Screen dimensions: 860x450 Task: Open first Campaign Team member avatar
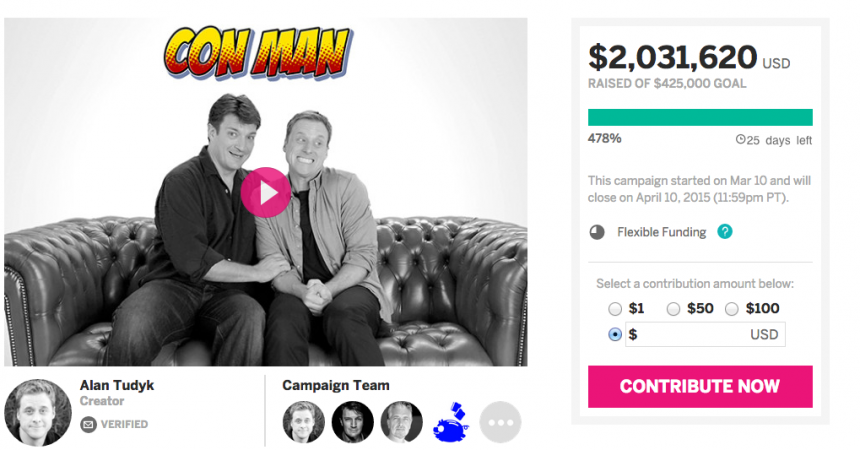point(303,423)
